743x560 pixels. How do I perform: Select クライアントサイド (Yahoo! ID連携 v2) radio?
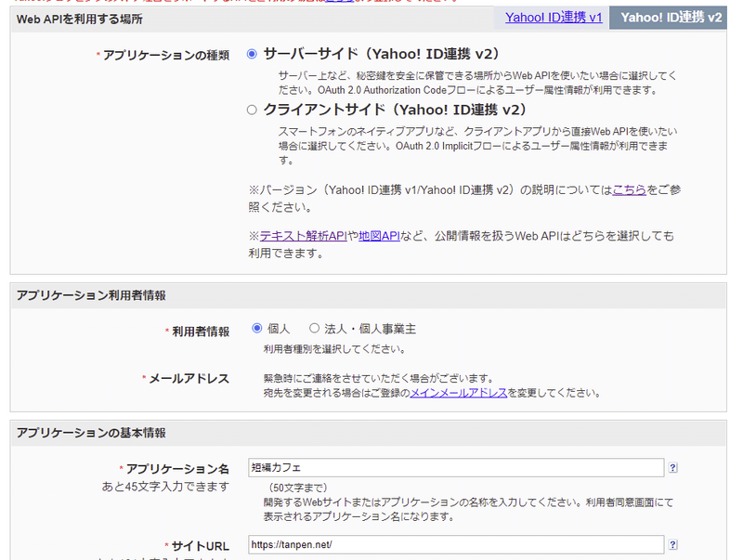(x=252, y=110)
